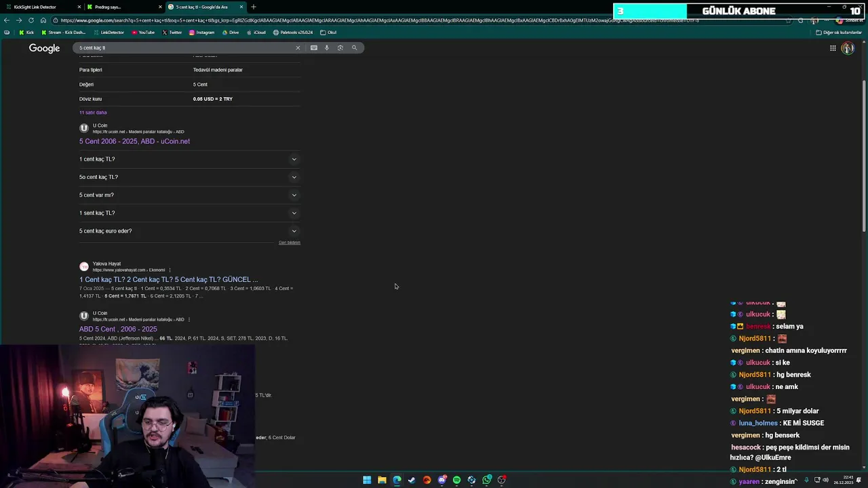Open Steam from the taskbar
The image size is (868, 488).
coord(412,480)
